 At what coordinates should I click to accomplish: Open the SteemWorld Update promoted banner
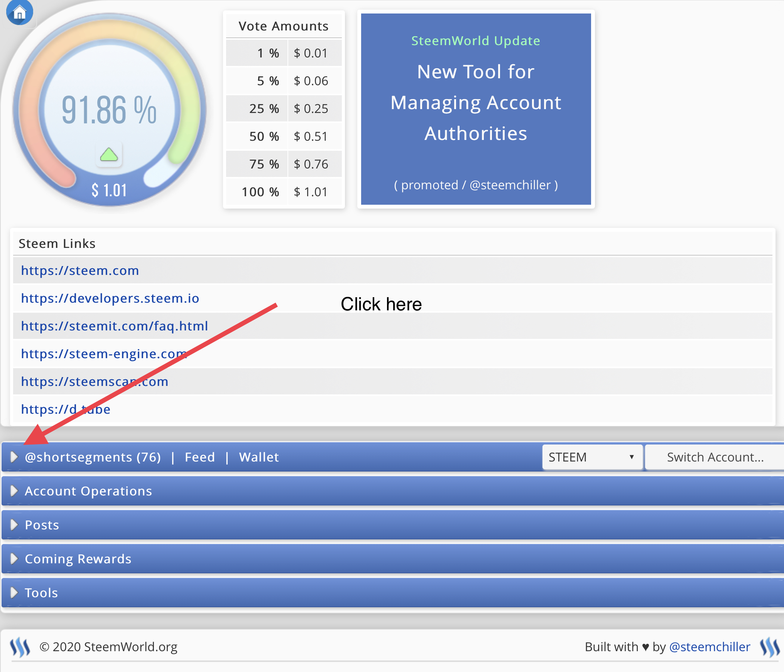tap(476, 109)
